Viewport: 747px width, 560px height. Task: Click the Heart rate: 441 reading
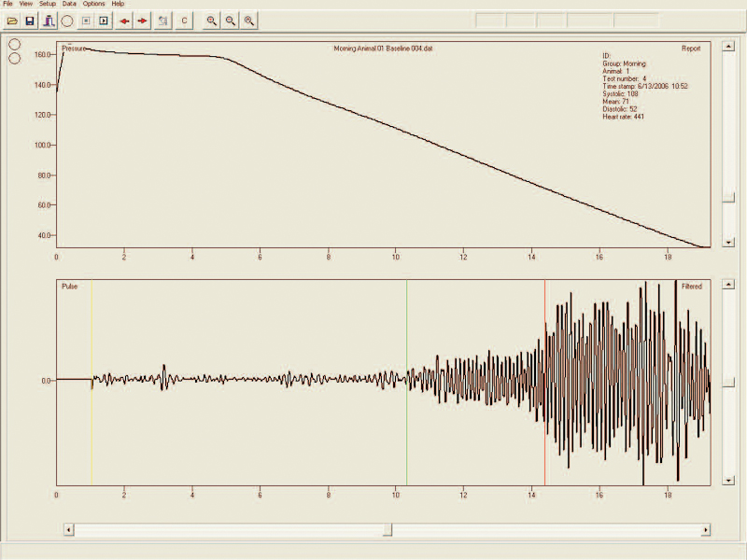623,117
